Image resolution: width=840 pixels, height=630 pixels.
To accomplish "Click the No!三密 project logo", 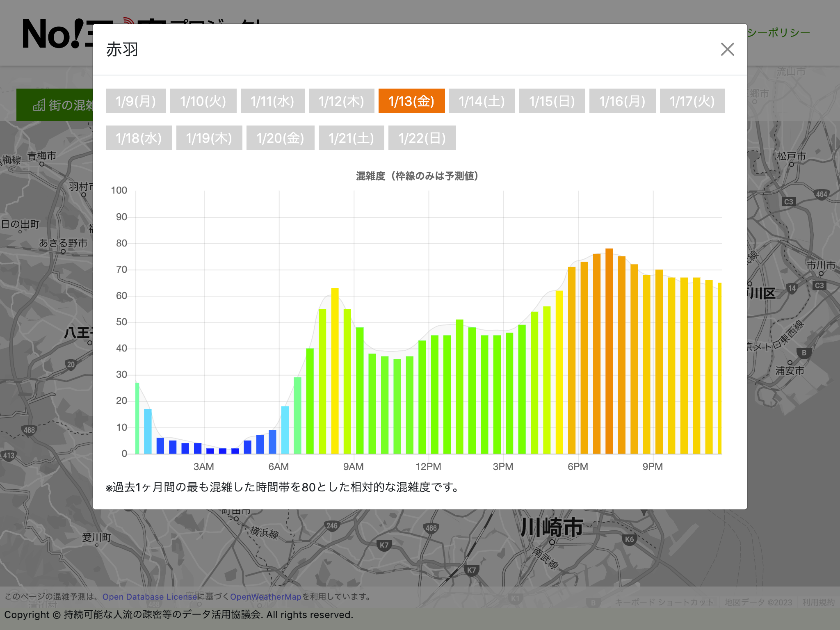I will 57,34.
